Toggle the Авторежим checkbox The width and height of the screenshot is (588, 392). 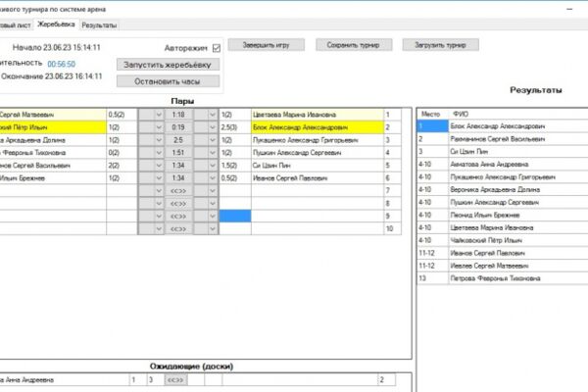pos(217,48)
